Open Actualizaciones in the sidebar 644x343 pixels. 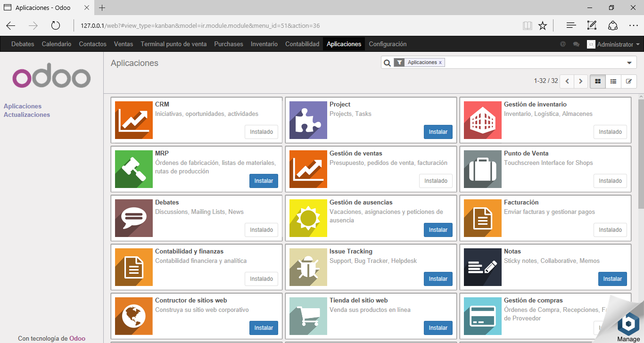click(x=27, y=114)
